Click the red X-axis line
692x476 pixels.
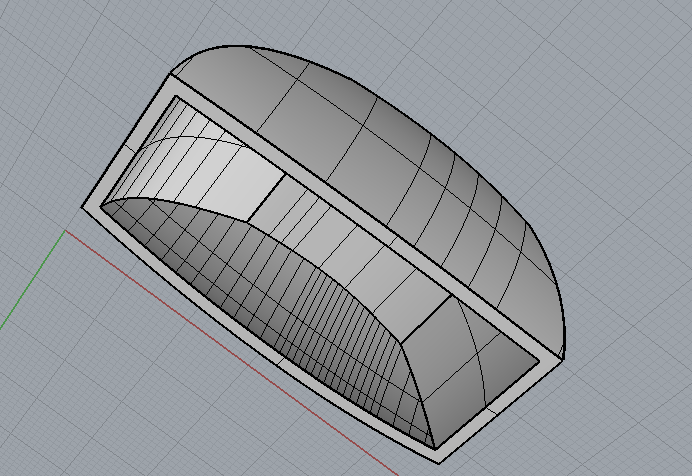[231, 353]
